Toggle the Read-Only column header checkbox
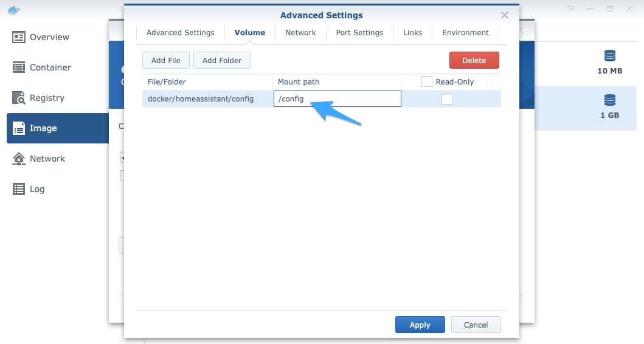 [427, 81]
